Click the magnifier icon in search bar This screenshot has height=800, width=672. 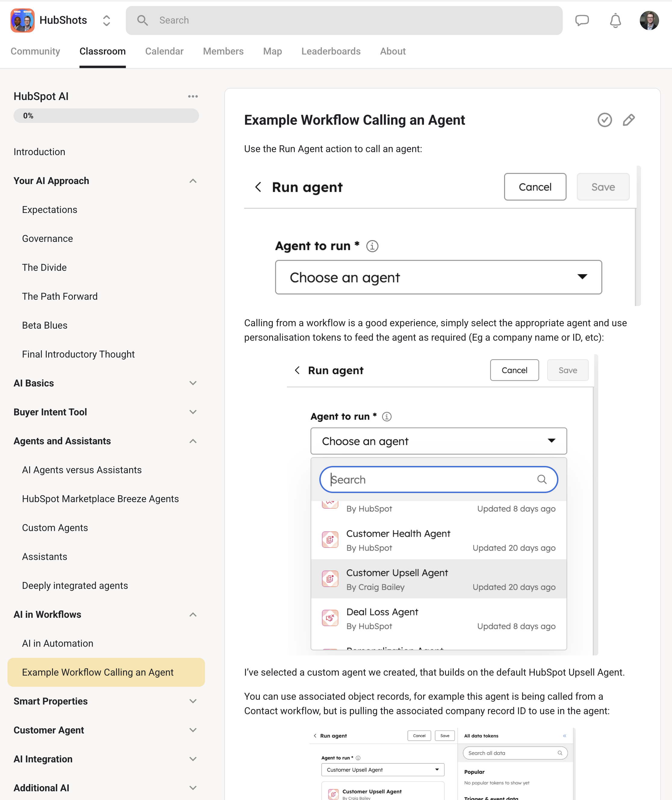point(142,20)
